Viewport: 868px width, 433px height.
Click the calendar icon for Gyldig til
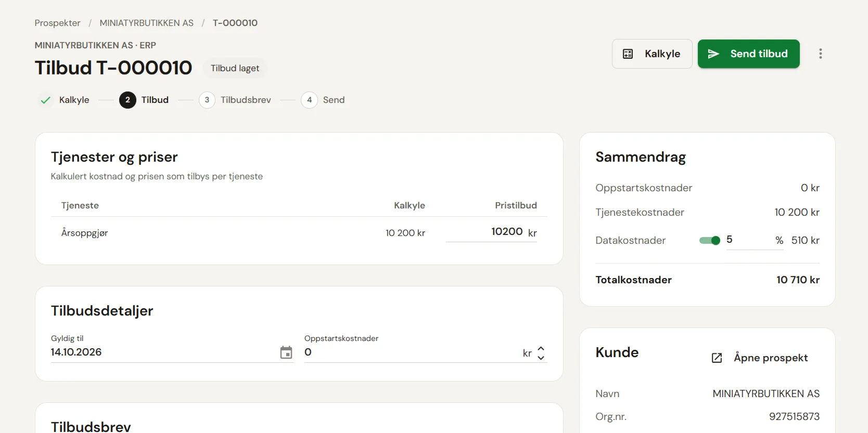point(286,352)
